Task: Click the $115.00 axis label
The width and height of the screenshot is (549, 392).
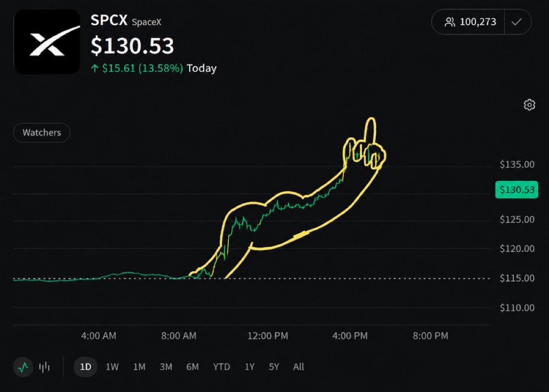Action: click(x=517, y=278)
